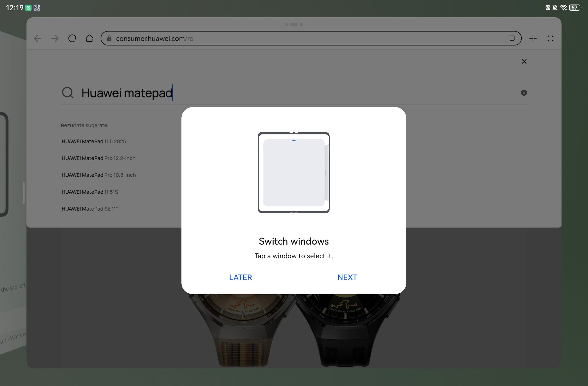
Task: Choose HUAWEI MatePad Pro 10.8-inch suggestion
Action: [x=99, y=175]
